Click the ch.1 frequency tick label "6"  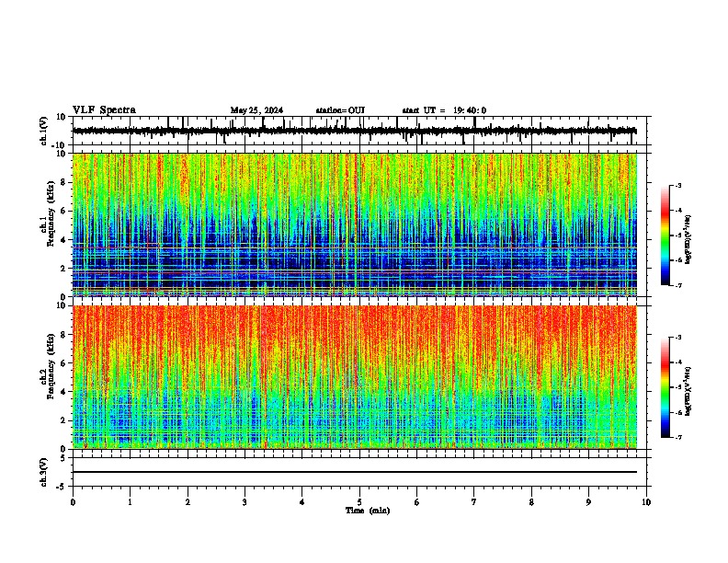coord(63,212)
